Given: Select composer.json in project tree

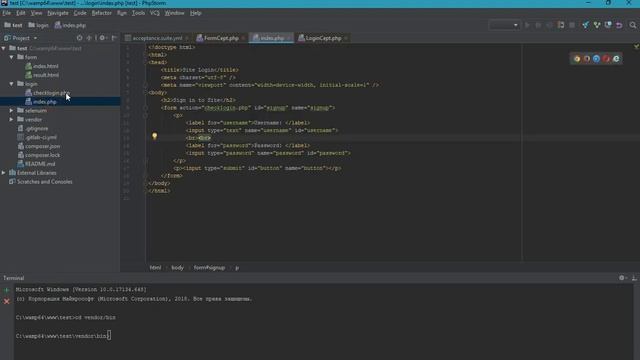Looking at the screenshot, I should click(x=42, y=146).
